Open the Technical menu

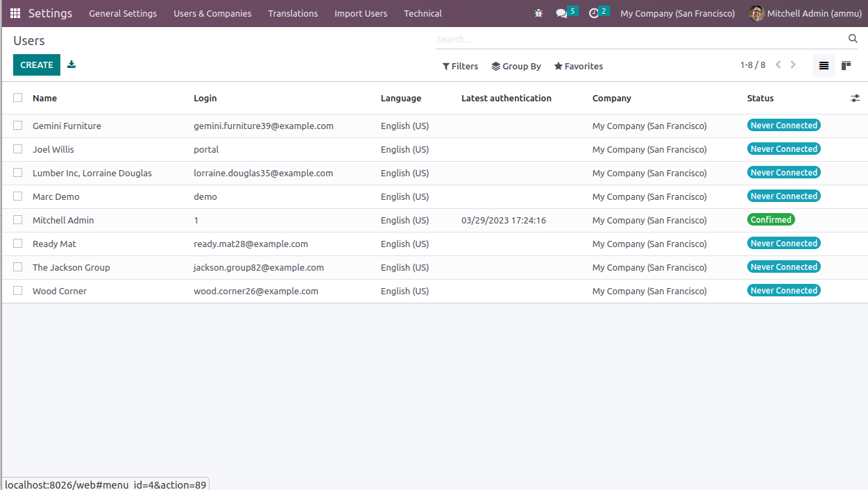pyautogui.click(x=423, y=13)
